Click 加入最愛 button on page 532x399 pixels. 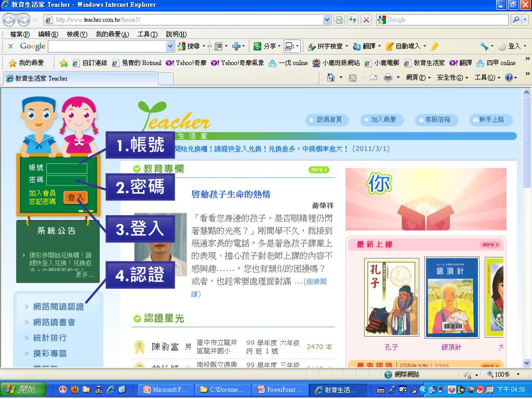coord(382,119)
